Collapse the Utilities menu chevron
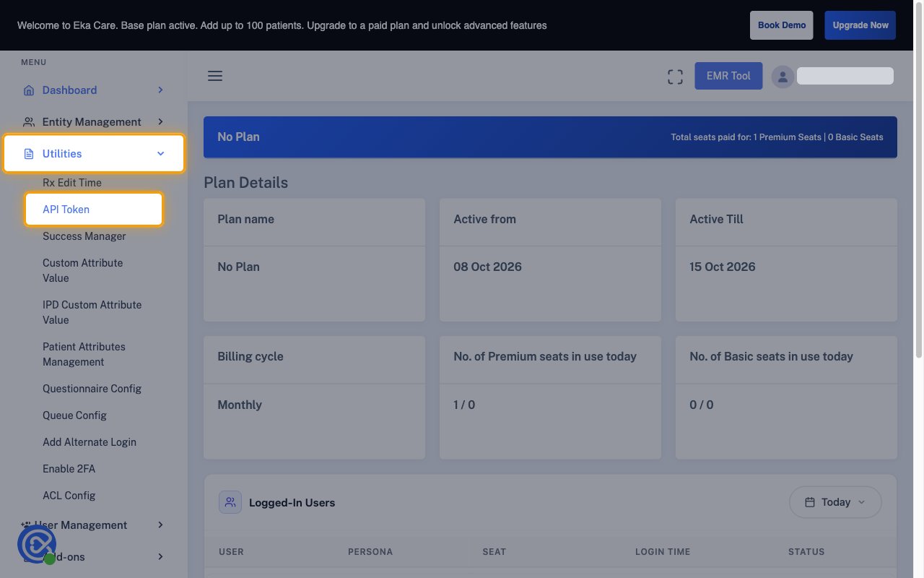 [x=160, y=154]
